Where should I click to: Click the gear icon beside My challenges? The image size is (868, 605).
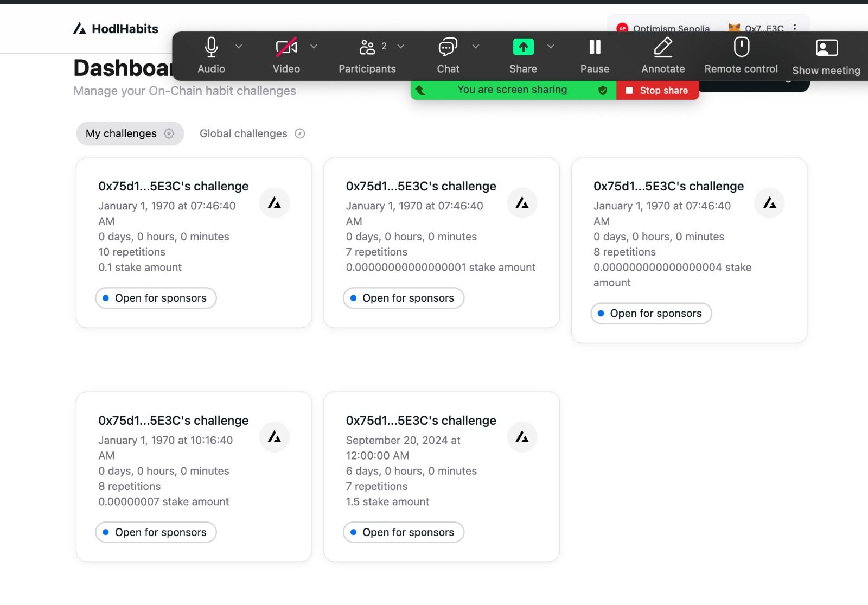169,133
